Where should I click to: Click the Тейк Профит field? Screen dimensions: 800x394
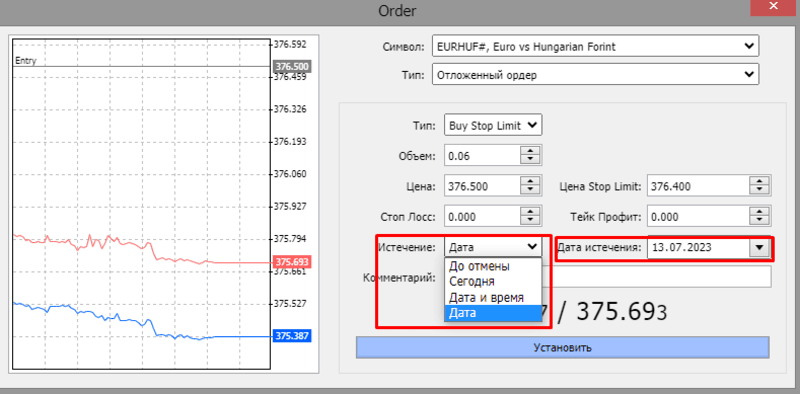[x=698, y=217]
